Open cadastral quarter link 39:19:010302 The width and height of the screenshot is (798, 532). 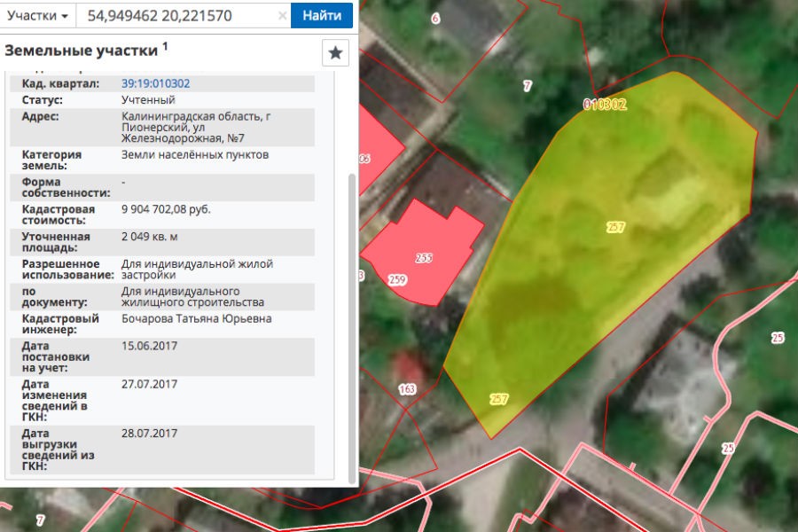155,83
